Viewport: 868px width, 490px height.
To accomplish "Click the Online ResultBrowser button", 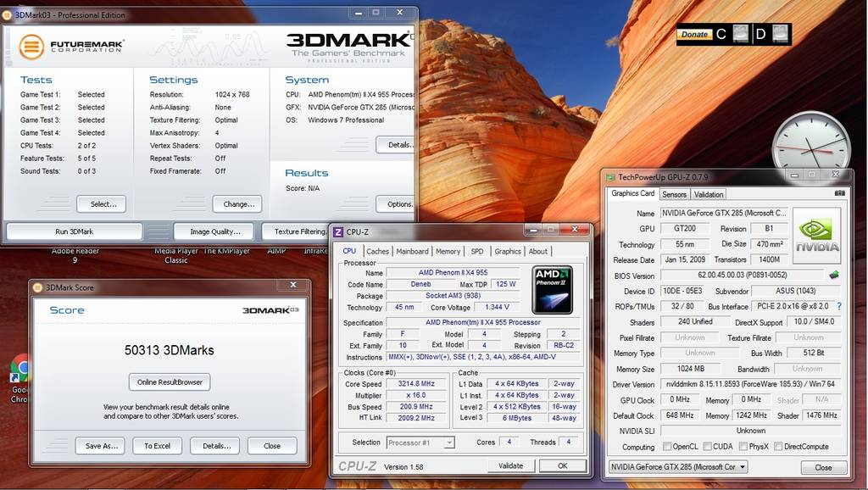I will [170, 382].
